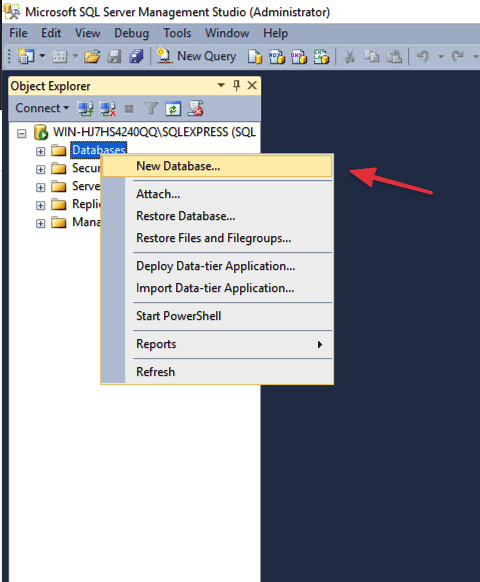
Task: Click the Paste toolbar icon
Action: click(x=394, y=56)
